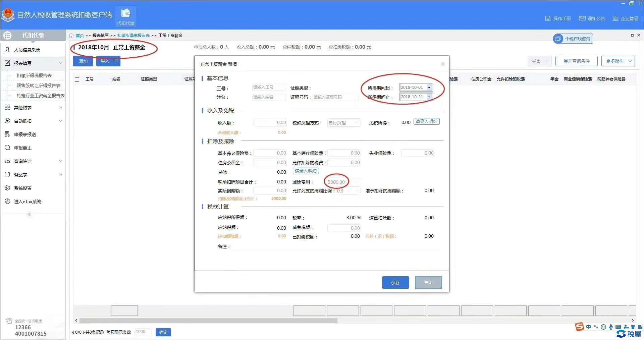Click the 中 Chinese mode indicator
Screen dimensions: 644x340
point(589,327)
